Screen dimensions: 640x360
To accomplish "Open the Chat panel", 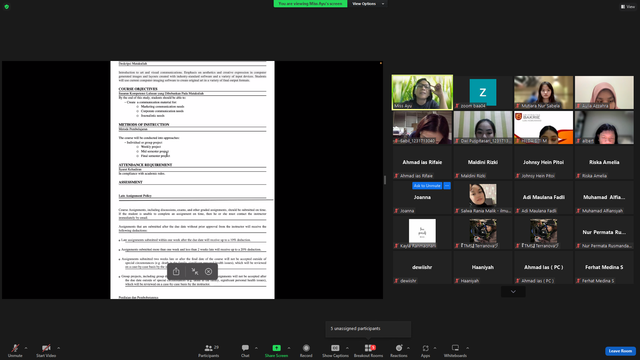I will click(x=245, y=350).
